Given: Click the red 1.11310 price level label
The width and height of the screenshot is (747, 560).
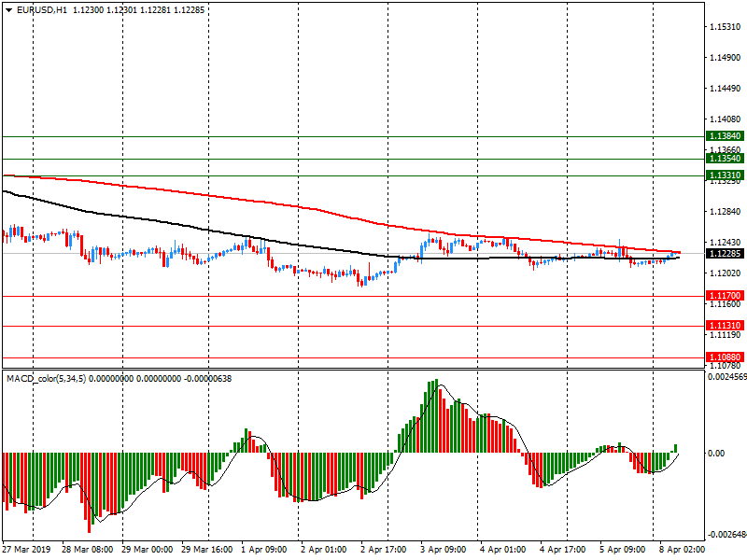Looking at the screenshot, I should click(725, 326).
